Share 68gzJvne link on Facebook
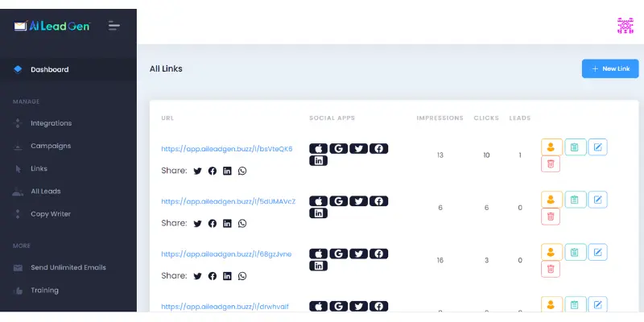Viewport: 644px width, 322px height. 213,276
